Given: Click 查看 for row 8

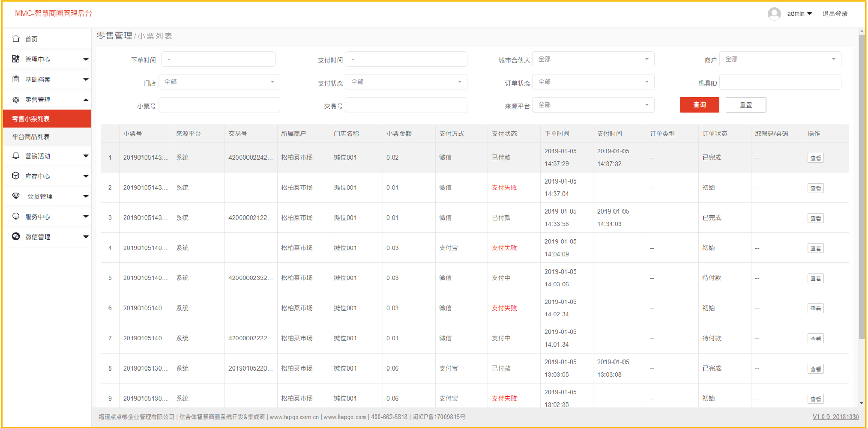Looking at the screenshot, I should [x=816, y=369].
